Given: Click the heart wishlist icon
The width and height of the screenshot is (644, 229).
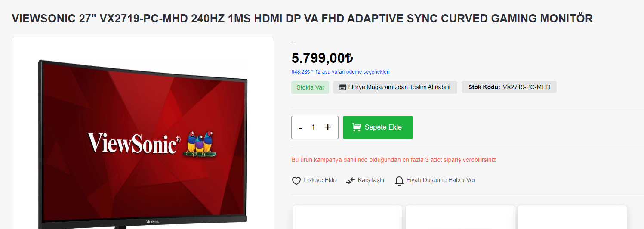Looking at the screenshot, I should 296,181.
